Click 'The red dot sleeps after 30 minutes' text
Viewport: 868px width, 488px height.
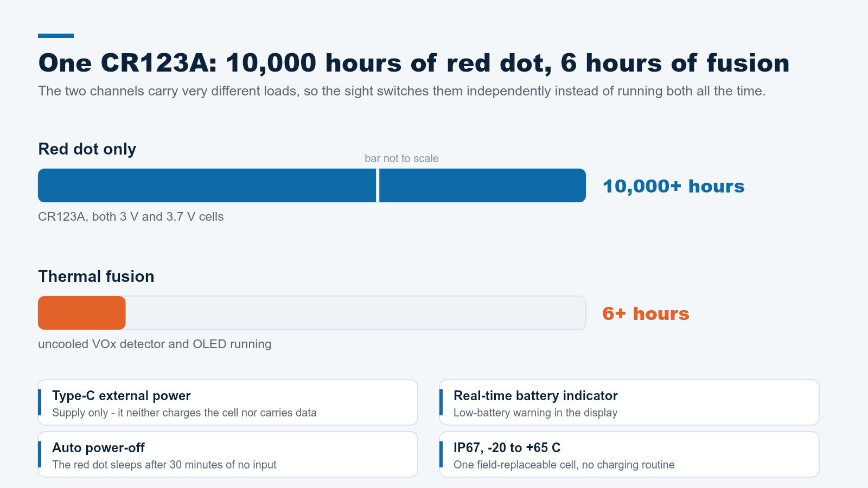pyautogui.click(x=164, y=465)
